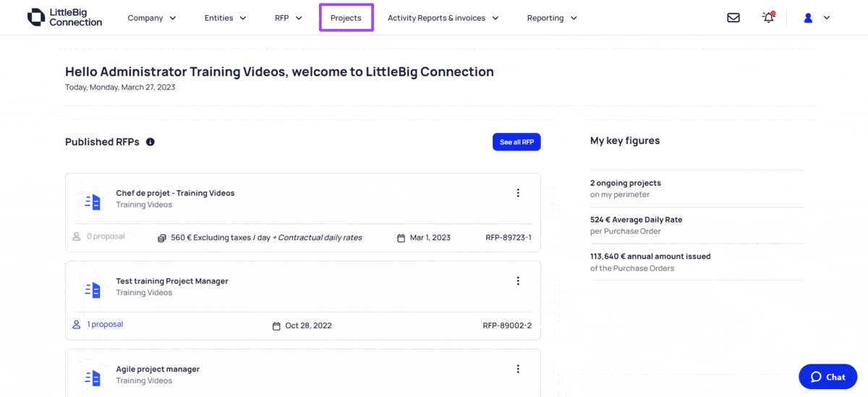Open Test training Project Manager RFP
The width and height of the screenshot is (868, 397).
tap(172, 281)
